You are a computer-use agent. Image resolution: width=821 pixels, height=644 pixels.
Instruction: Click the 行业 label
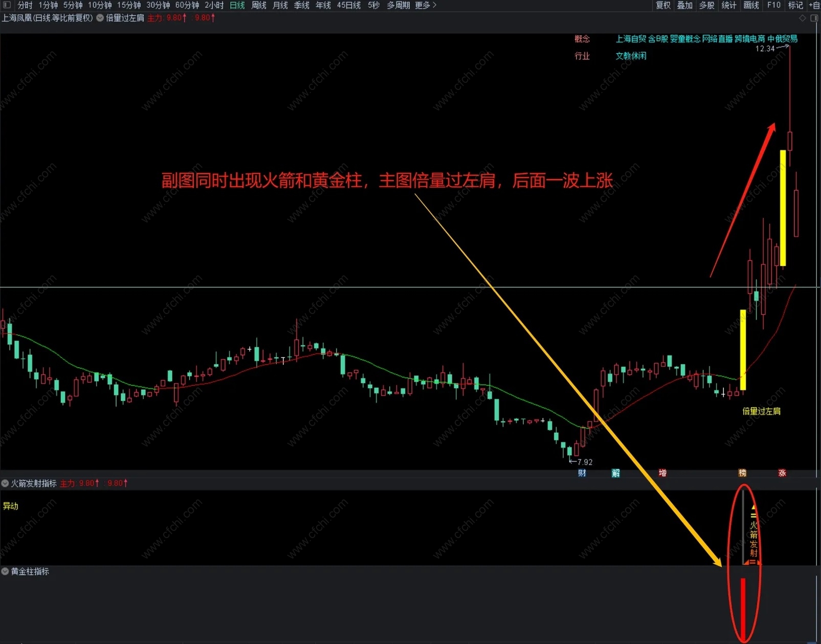point(582,56)
